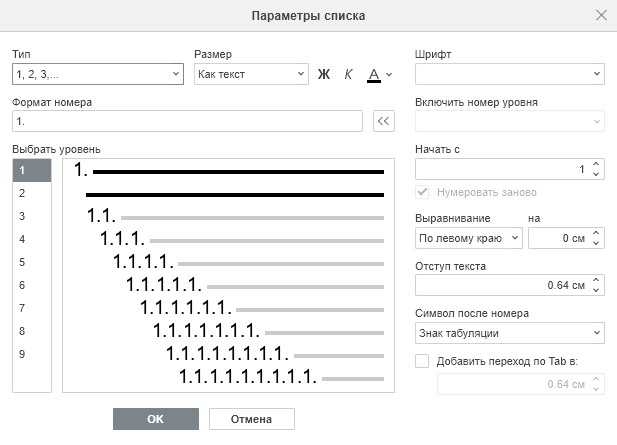Screen dimensions: 617x445
Task: Toggle the Нумеровать заново checkbox
Action: [422, 192]
